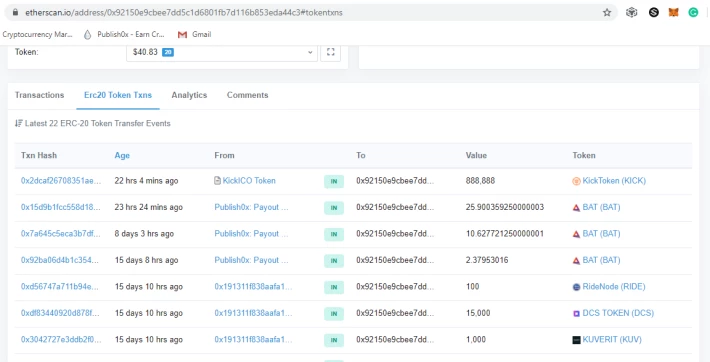Open the Cryptocurrency Mar... bookmark
This screenshot has height=362, width=710.
37,34
